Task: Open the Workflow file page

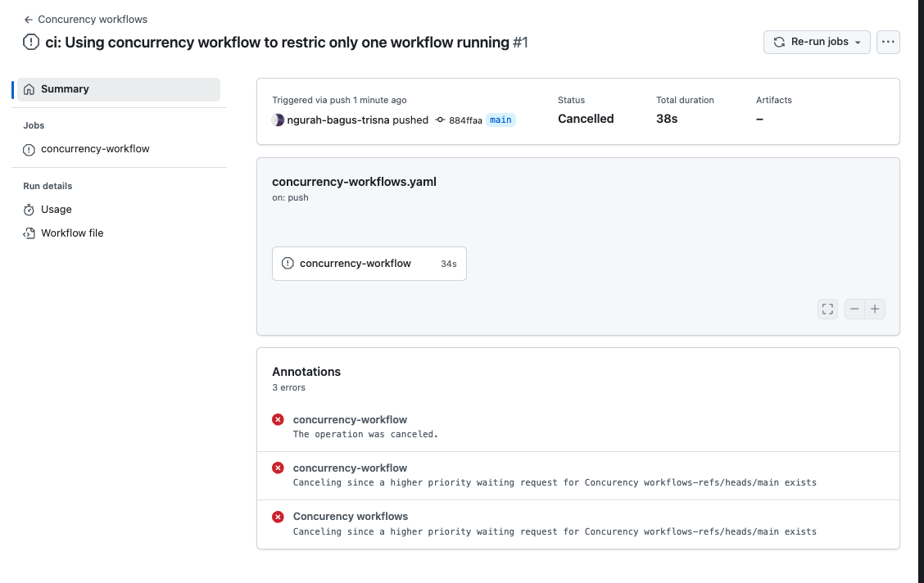Action: click(72, 233)
